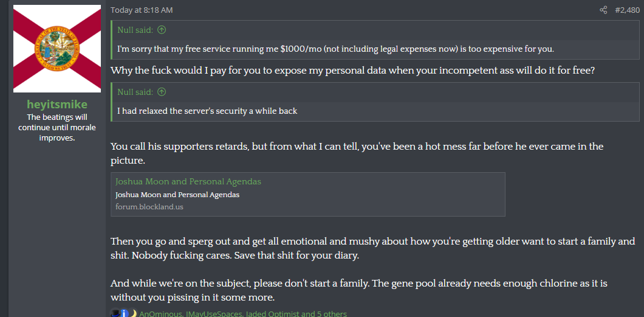This screenshot has height=317, width=644.
Task: Click the up-arrow icon in the $1000/mo quote
Action: [162, 30]
